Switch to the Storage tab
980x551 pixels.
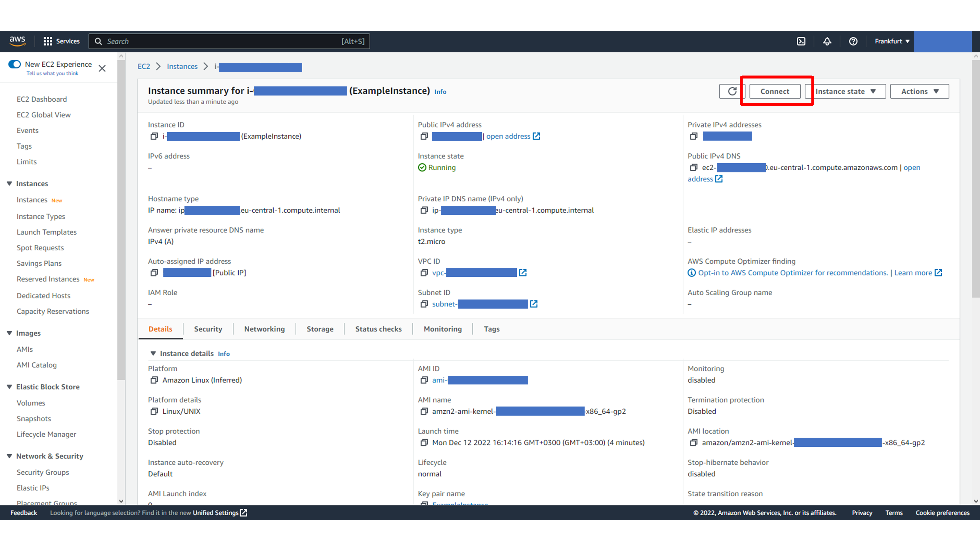click(320, 329)
